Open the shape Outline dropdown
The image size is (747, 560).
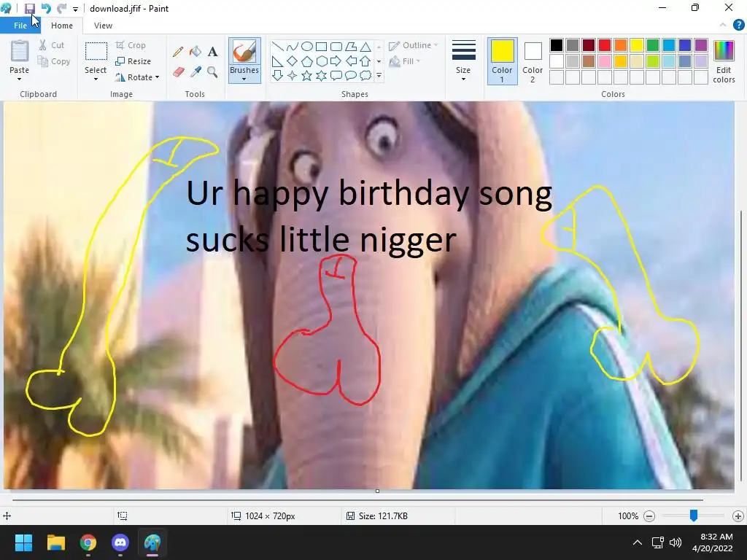[x=414, y=45]
